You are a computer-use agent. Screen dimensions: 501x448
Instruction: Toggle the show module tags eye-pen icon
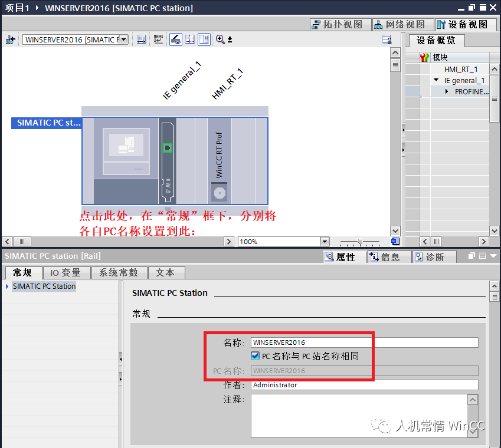coord(175,39)
